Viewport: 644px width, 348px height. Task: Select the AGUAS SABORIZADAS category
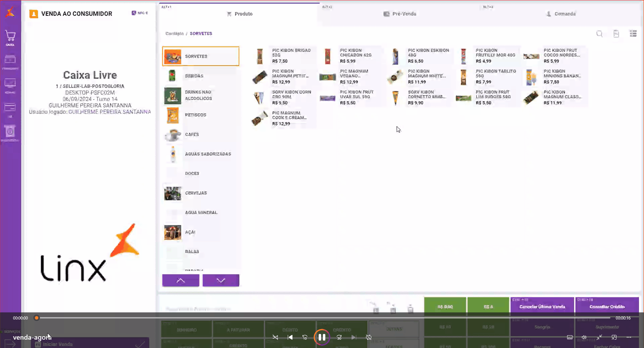tap(201, 154)
